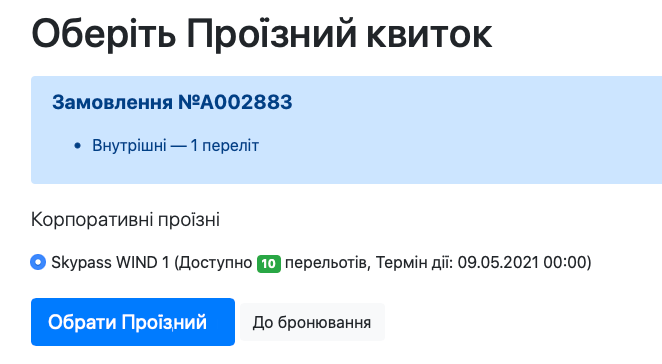
Task: Click the Замовлення №A002883 order heading
Action: coord(172,102)
